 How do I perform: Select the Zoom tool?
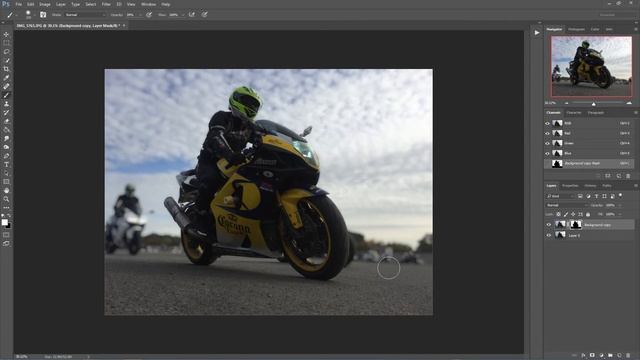(x=6, y=199)
